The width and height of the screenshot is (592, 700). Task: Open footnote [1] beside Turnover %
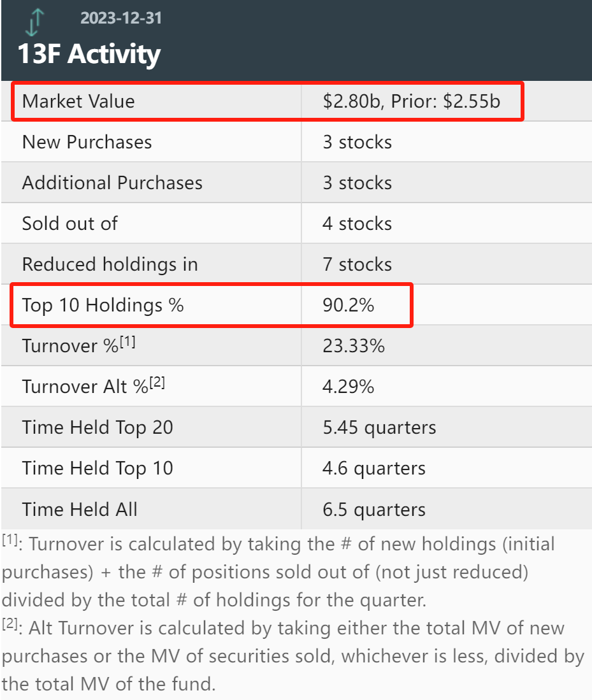127,341
